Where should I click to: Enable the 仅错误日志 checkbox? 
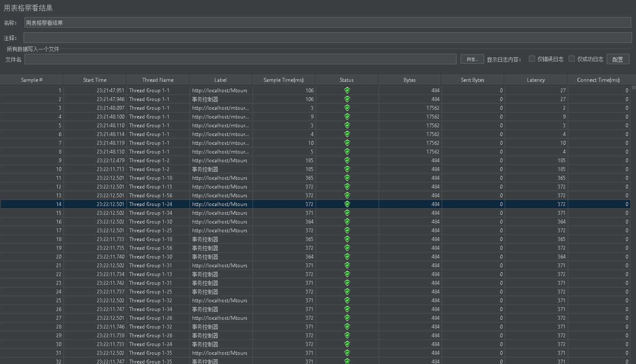[x=532, y=59]
